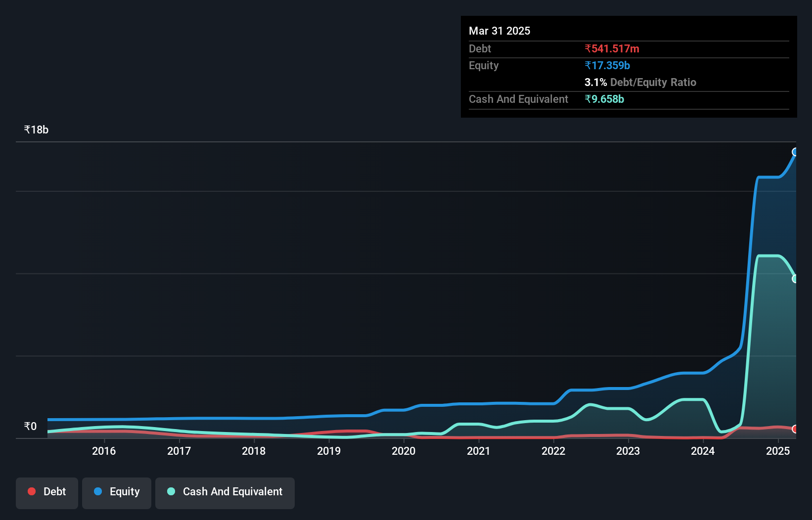Screen dimensions: 812x520
Task: Click the 2017 x-axis label
Action: pos(179,451)
